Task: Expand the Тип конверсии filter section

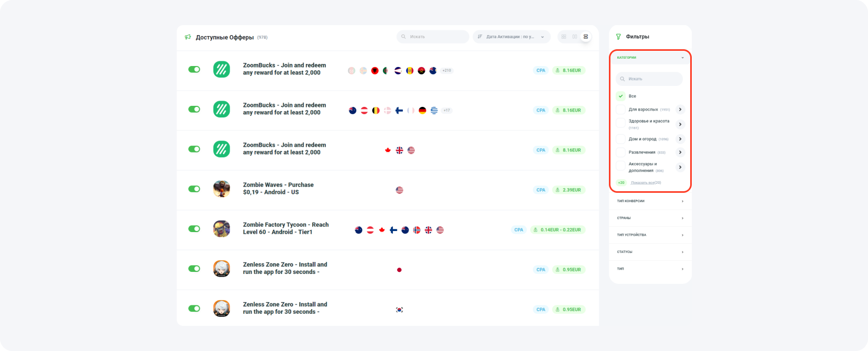Action: (x=650, y=201)
